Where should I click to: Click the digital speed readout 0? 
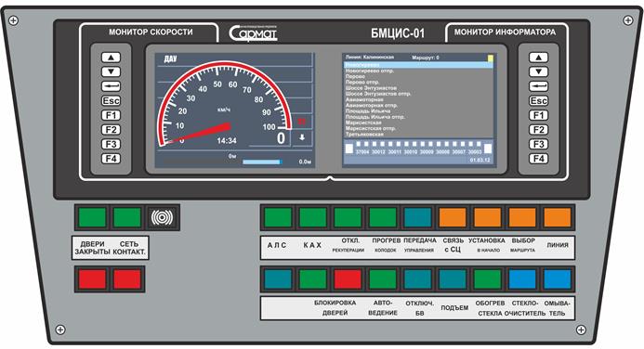281,138
